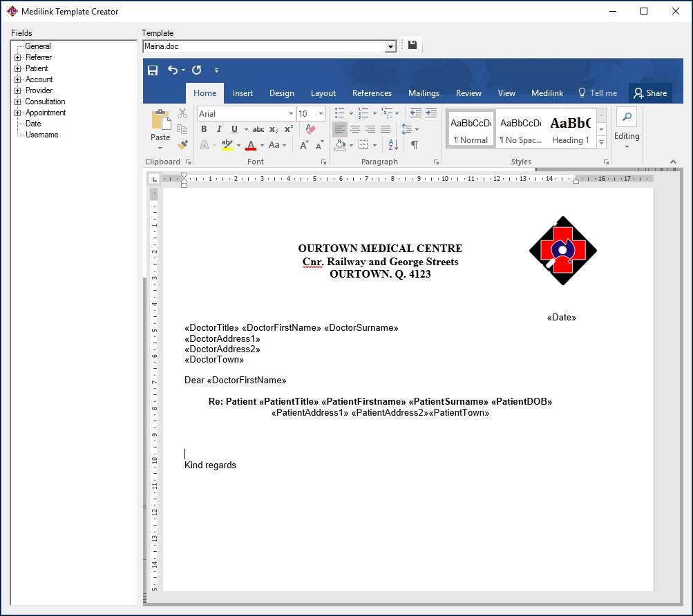Switch to the Insert tab
Screen dimensions: 693x616
tap(243, 93)
